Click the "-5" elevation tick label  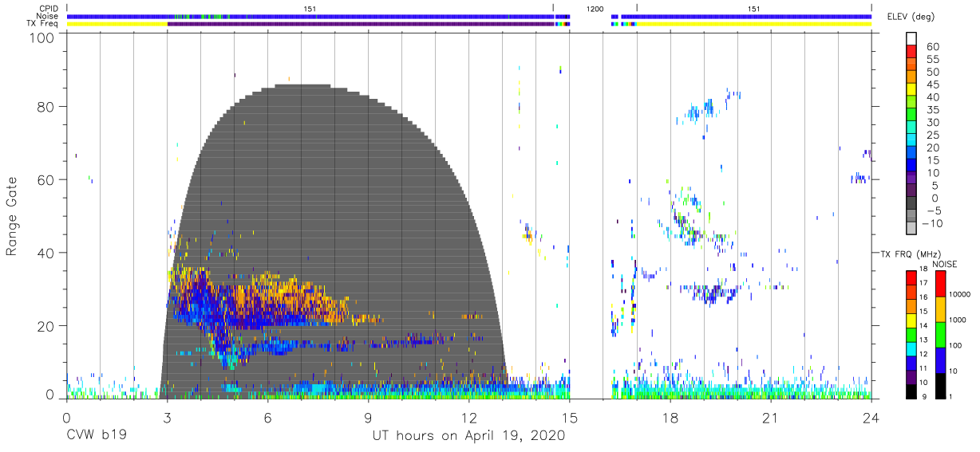(932, 210)
